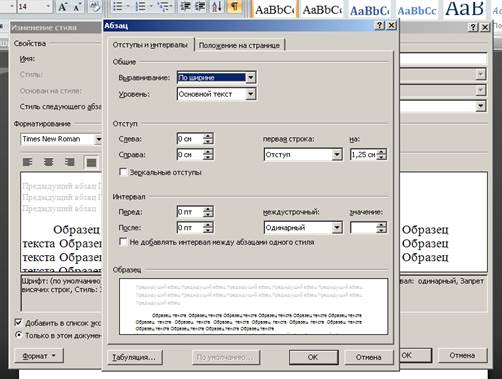
Task: Click the first line indent 1,25 см stepper
Action: click(382, 155)
